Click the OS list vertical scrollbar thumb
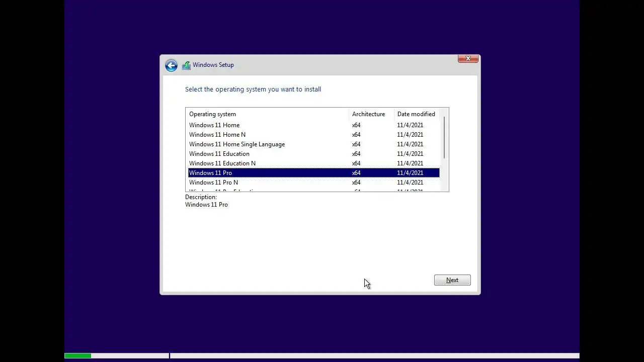Screen dimensions: 644x362 click(x=444, y=137)
